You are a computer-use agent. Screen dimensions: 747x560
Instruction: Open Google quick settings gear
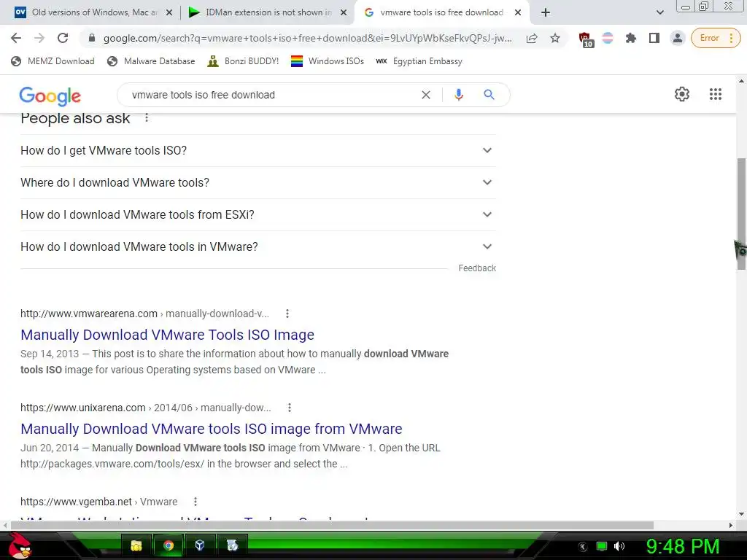pos(682,94)
